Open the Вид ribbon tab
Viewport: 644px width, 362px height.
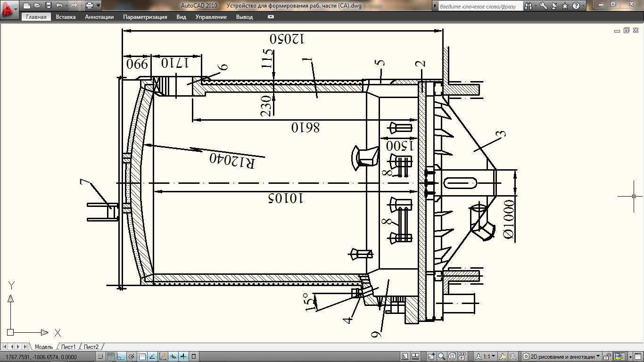[x=181, y=17]
